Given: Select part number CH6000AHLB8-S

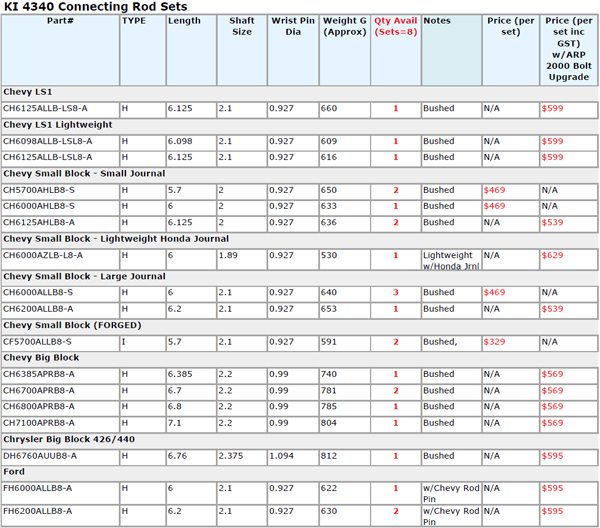Looking at the screenshot, I should (39, 206).
